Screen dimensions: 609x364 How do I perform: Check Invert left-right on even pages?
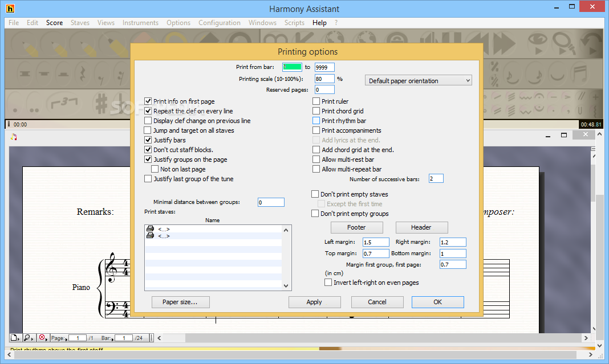pyautogui.click(x=328, y=283)
